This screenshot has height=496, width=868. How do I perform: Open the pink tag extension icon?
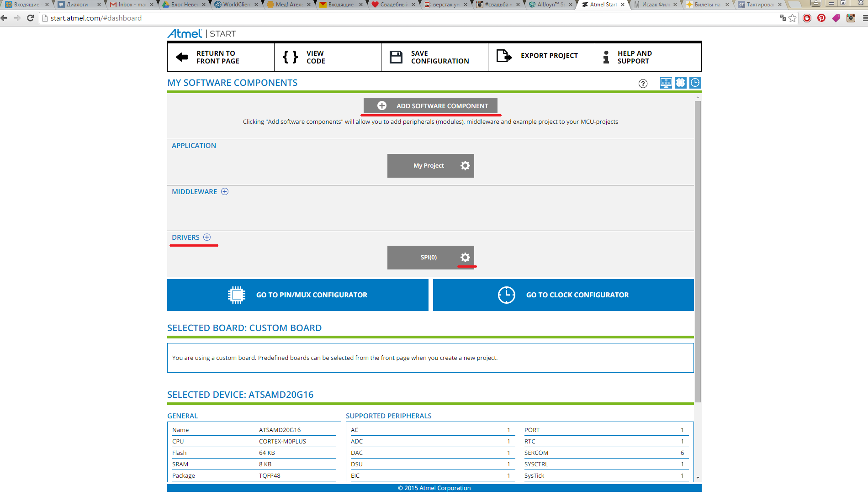pyautogui.click(x=836, y=18)
